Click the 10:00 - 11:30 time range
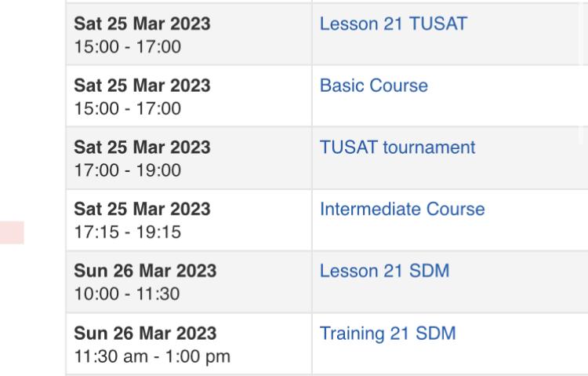 pos(127,294)
